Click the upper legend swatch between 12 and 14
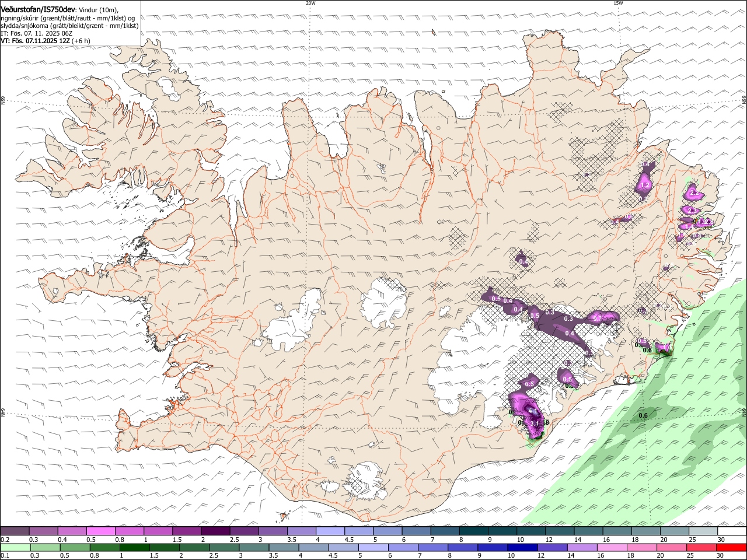747x560 pixels. point(560,531)
